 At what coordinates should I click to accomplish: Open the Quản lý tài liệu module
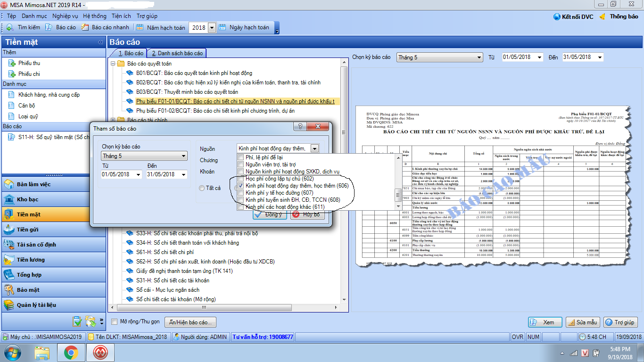pyautogui.click(x=53, y=305)
